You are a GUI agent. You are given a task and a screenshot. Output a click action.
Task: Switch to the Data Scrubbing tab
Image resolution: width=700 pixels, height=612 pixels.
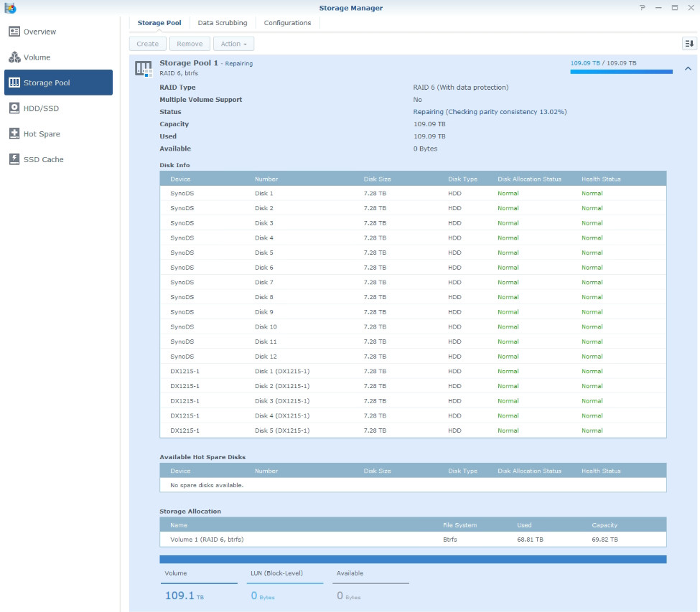coord(220,22)
